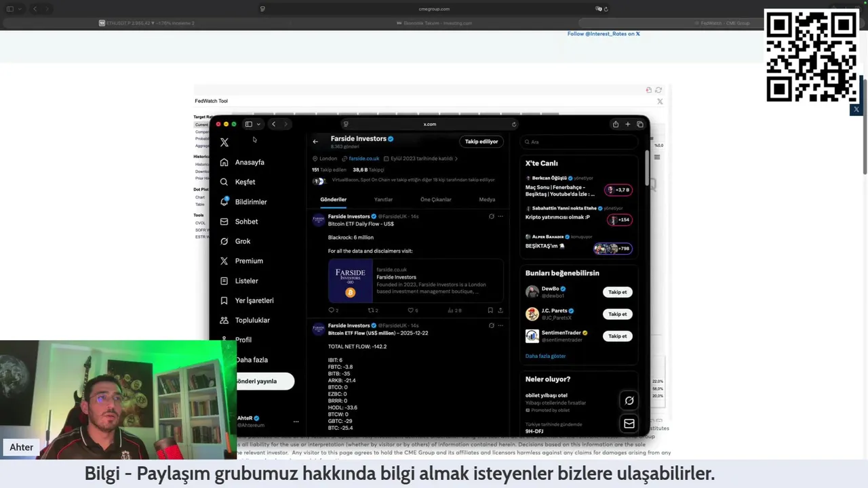Click Daha fazla göster link
868x488 pixels.
(x=545, y=356)
